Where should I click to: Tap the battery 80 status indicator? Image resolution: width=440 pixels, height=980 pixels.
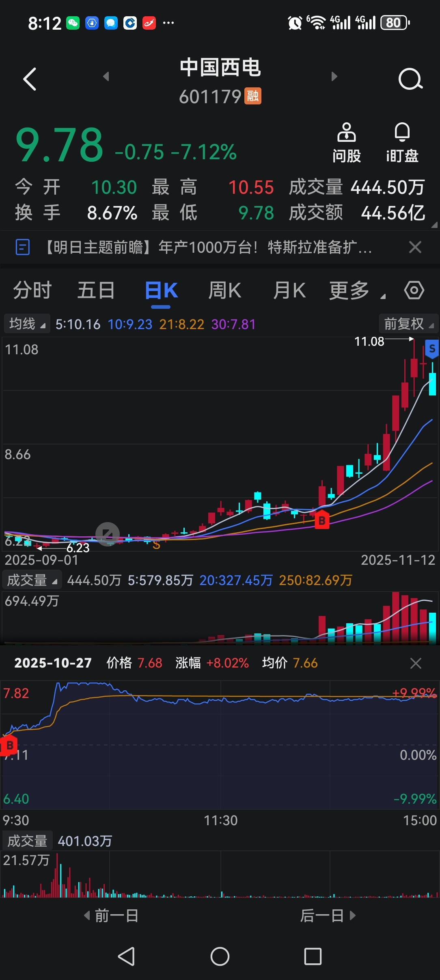(x=395, y=23)
